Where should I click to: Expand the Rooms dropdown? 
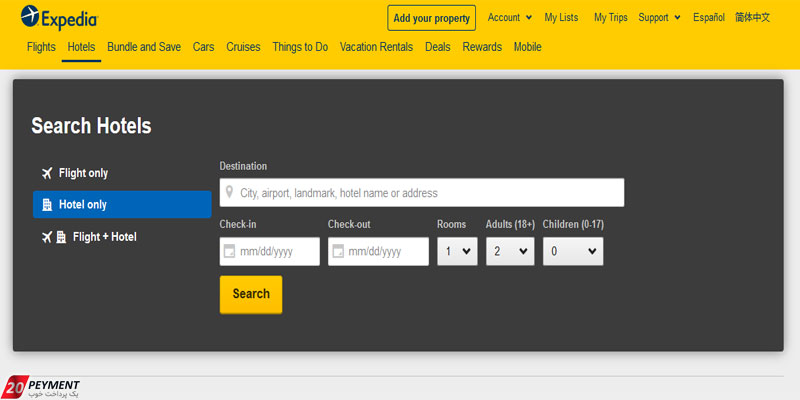click(457, 251)
